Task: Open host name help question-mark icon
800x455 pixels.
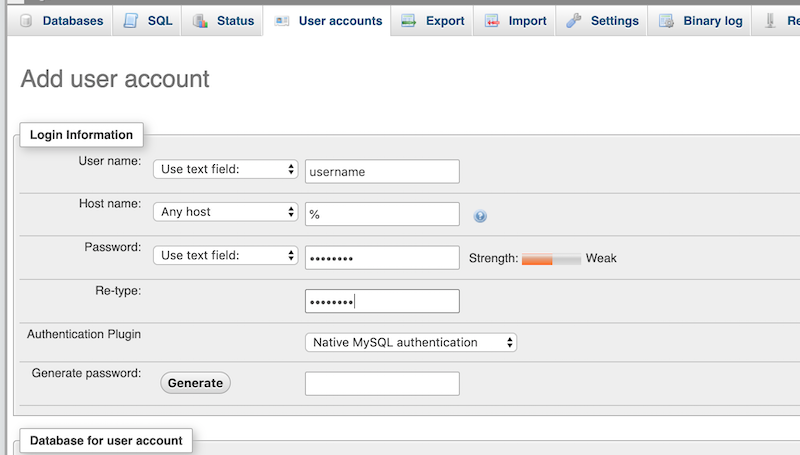Action: 480,216
